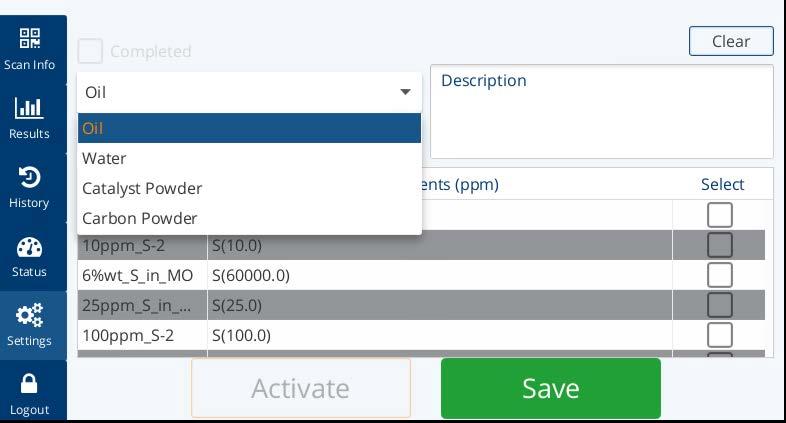This screenshot has width=786, height=423.
Task: Open the Scan Info QR icon
Action: coord(30,39)
